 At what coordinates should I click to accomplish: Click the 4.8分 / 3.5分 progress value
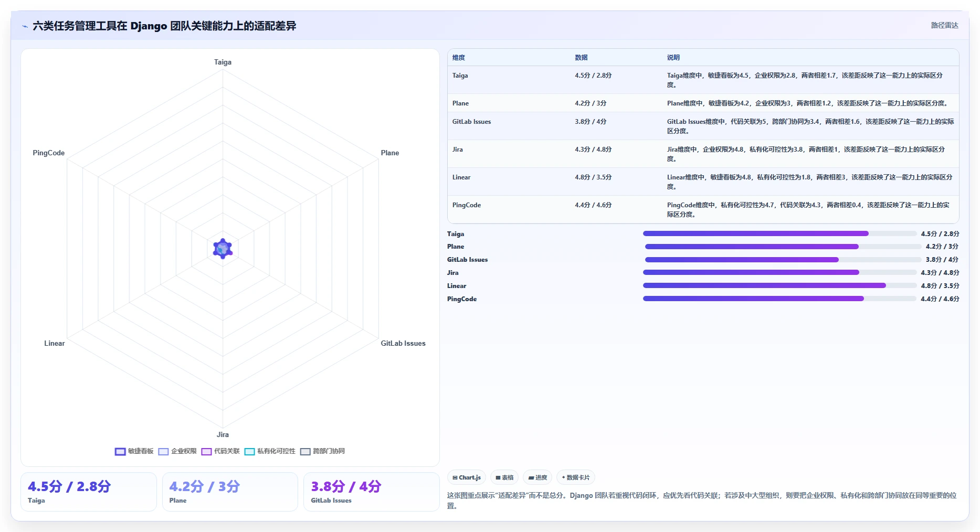pos(940,286)
